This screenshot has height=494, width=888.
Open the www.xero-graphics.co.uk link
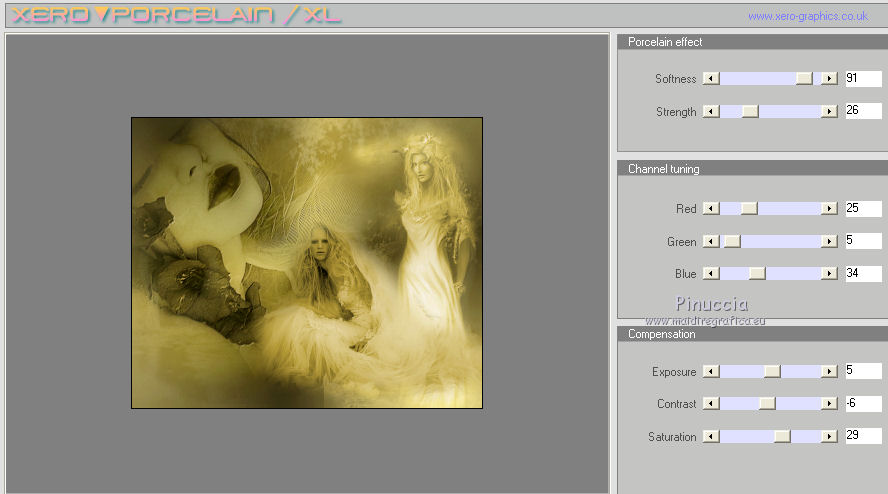click(808, 16)
